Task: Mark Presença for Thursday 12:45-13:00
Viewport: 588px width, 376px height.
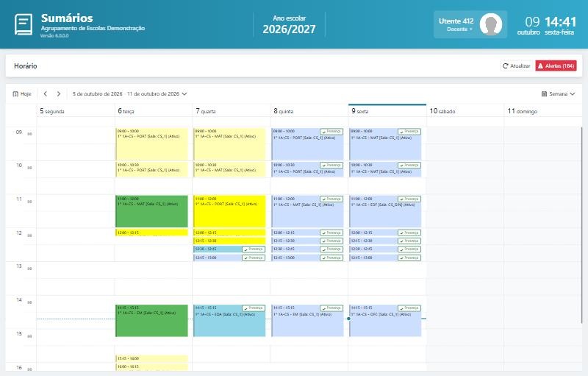Action: [331, 258]
